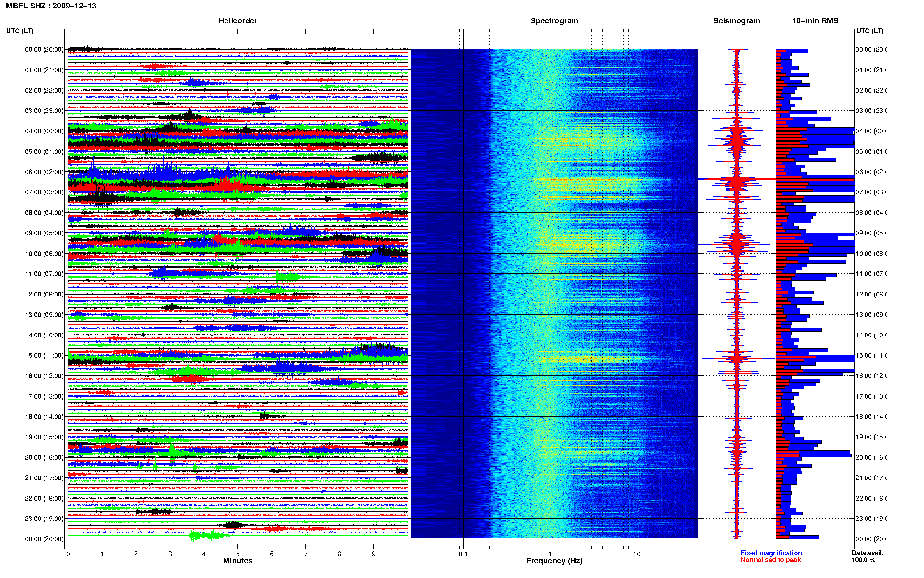Select the left 05:00 (01:00) time label
The image size is (924, 578).
click(44, 151)
